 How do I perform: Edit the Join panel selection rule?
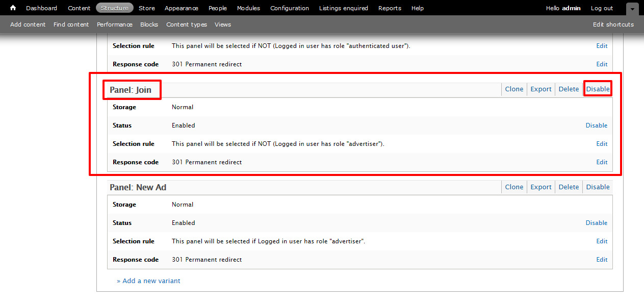coord(602,144)
